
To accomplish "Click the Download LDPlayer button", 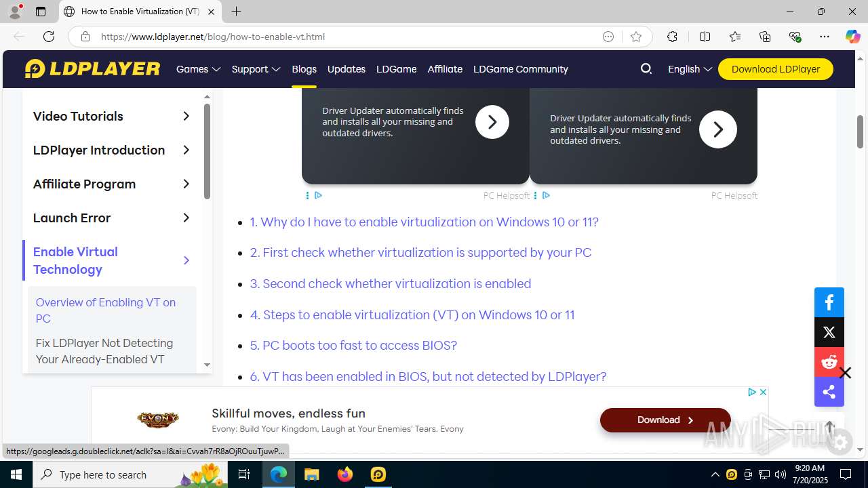I will tap(776, 69).
